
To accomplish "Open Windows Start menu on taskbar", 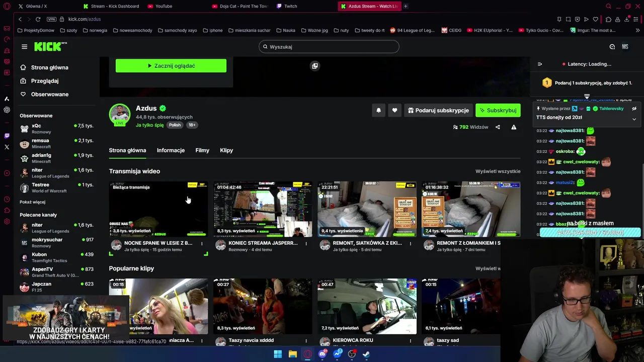I will tap(278, 354).
